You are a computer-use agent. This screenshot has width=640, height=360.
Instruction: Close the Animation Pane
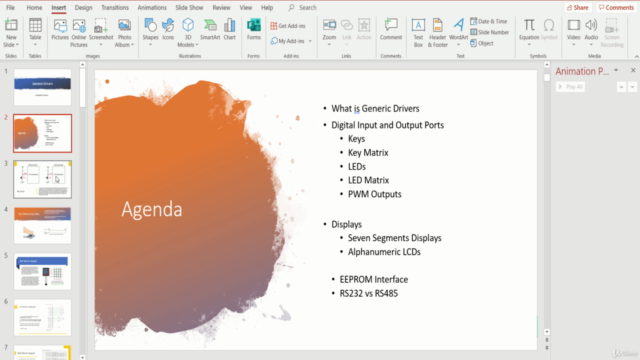click(633, 70)
